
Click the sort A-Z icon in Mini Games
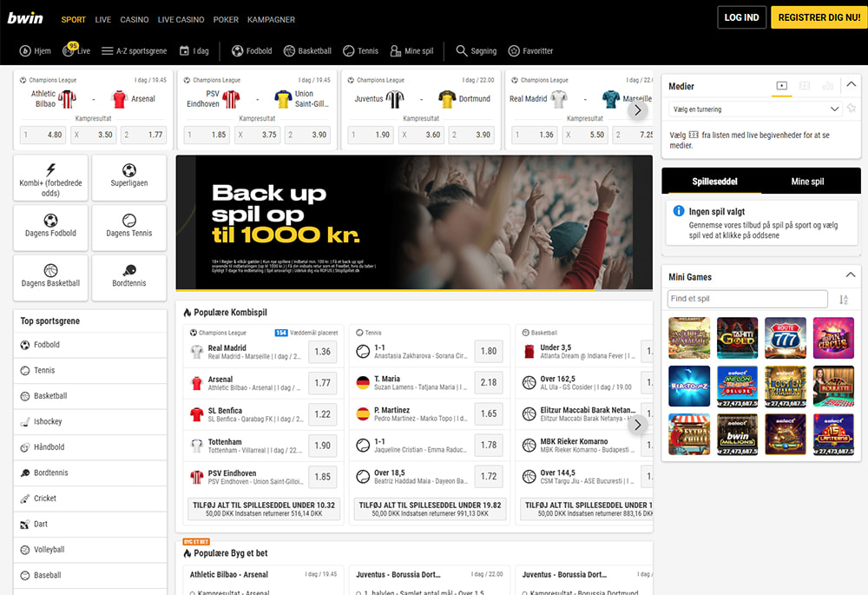[844, 300]
